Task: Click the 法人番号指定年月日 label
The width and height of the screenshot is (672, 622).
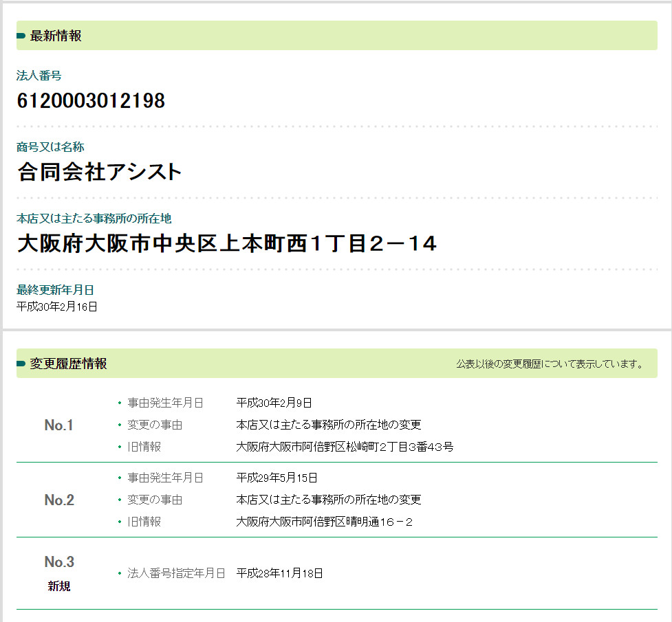Action: pos(176,574)
